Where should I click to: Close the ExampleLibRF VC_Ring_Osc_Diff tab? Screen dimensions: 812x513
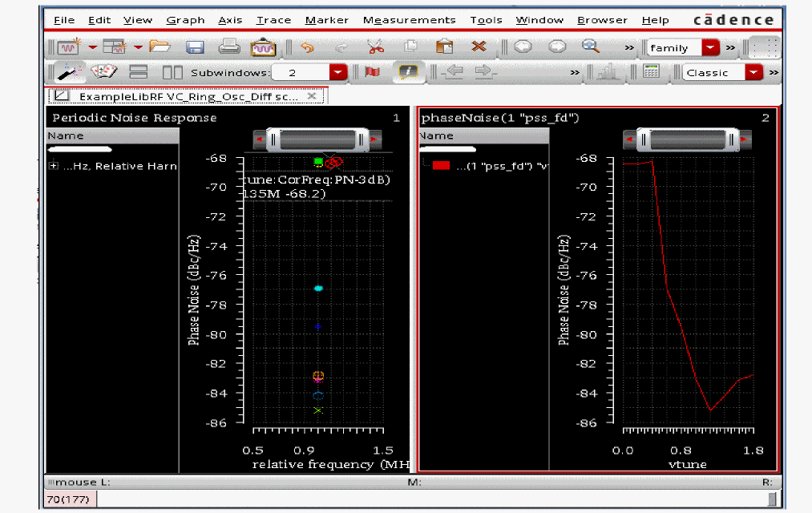[313, 95]
